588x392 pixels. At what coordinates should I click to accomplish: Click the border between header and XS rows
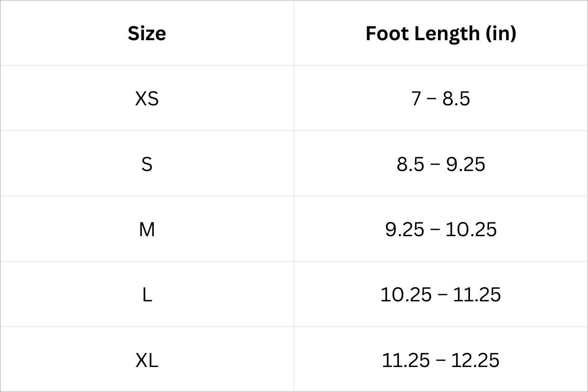coord(294,65)
